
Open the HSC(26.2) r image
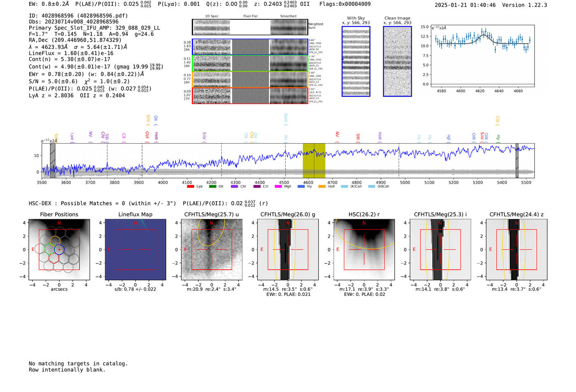pyautogui.click(x=364, y=250)
